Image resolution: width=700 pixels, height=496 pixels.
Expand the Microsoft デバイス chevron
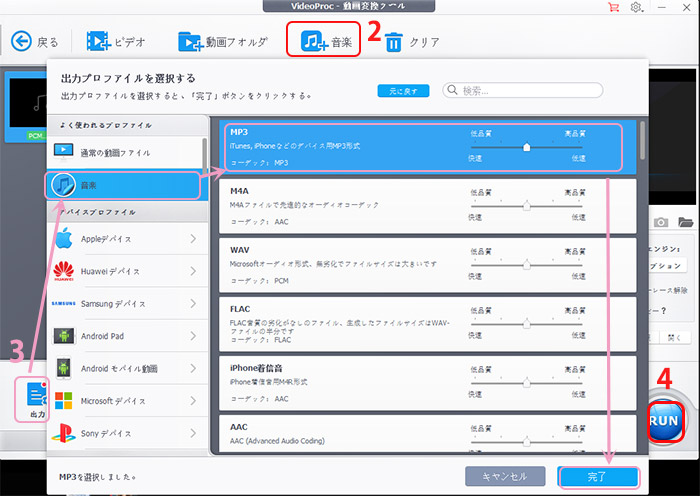point(193,400)
